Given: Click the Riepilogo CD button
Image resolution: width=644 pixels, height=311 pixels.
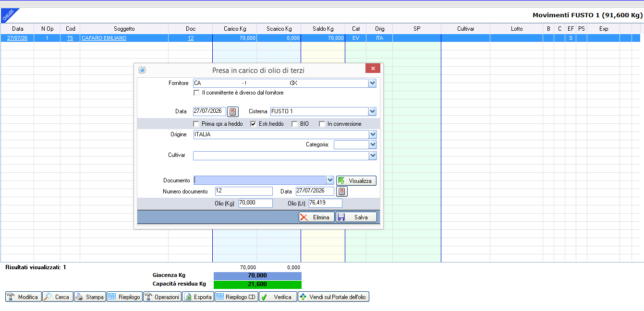Looking at the screenshot, I should tap(236, 297).
